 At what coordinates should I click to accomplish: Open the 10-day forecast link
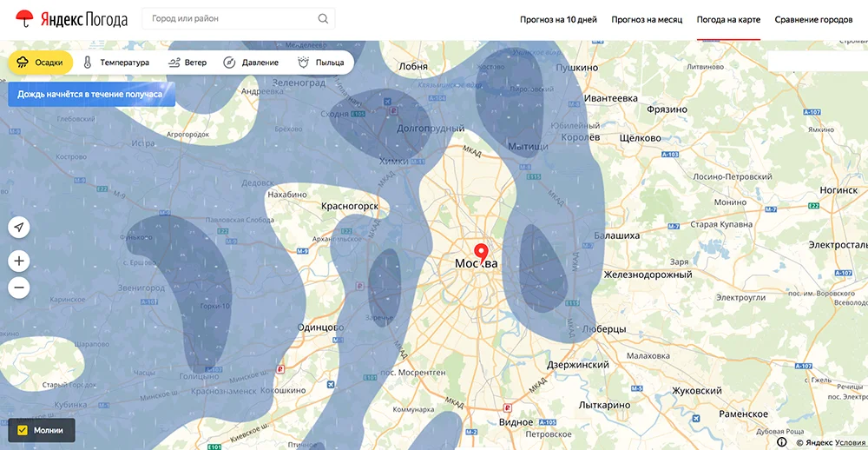click(558, 19)
